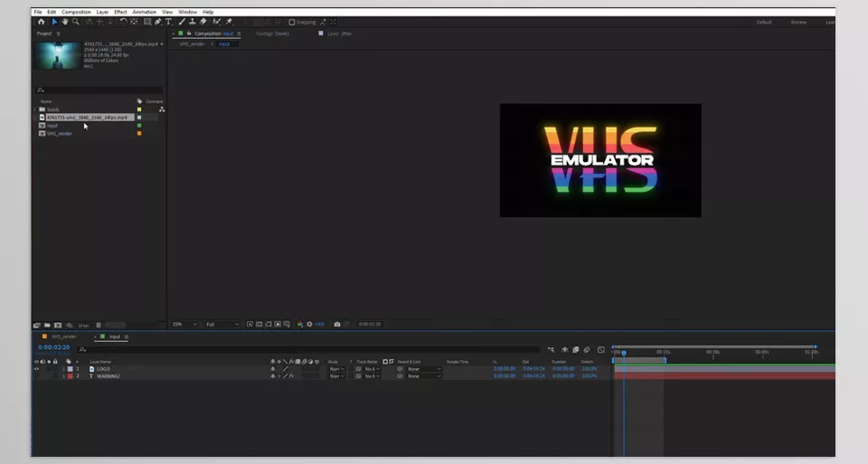Select the Brush tool
Image resolution: width=868 pixels, height=464 pixels.
click(x=182, y=22)
